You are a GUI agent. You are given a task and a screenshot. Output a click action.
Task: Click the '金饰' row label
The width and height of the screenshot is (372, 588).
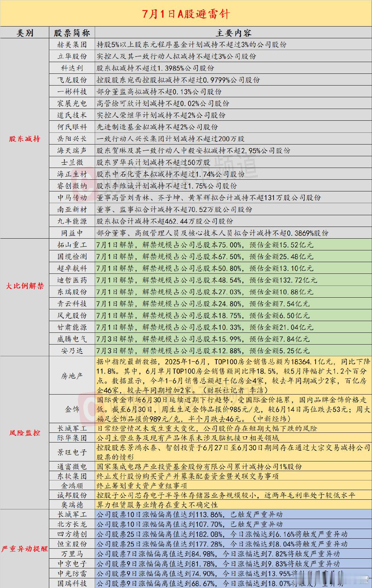(72, 409)
